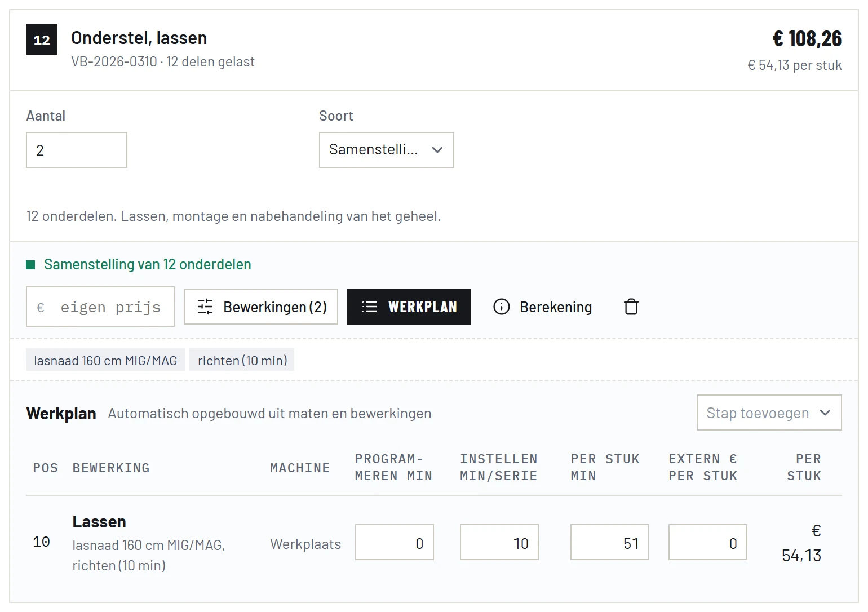This screenshot has height=612, width=868.
Task: Click the list icon in WERKPLAN
Action: click(x=370, y=307)
